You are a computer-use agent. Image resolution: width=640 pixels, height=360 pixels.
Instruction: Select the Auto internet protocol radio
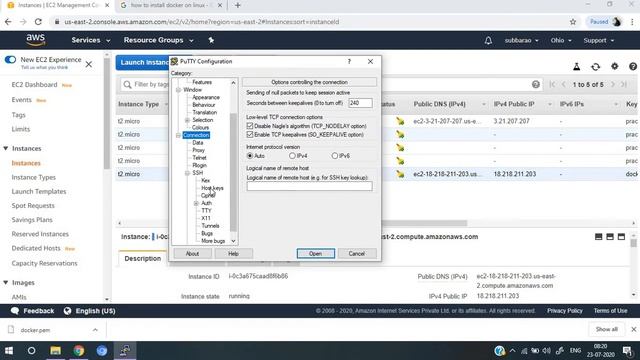click(250, 156)
